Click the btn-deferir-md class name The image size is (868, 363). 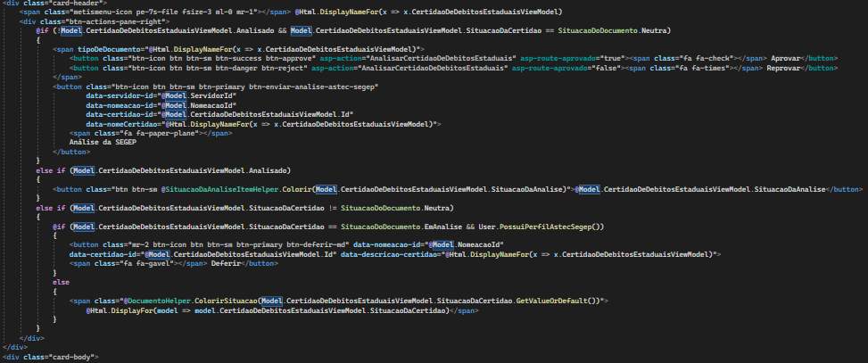[315, 244]
